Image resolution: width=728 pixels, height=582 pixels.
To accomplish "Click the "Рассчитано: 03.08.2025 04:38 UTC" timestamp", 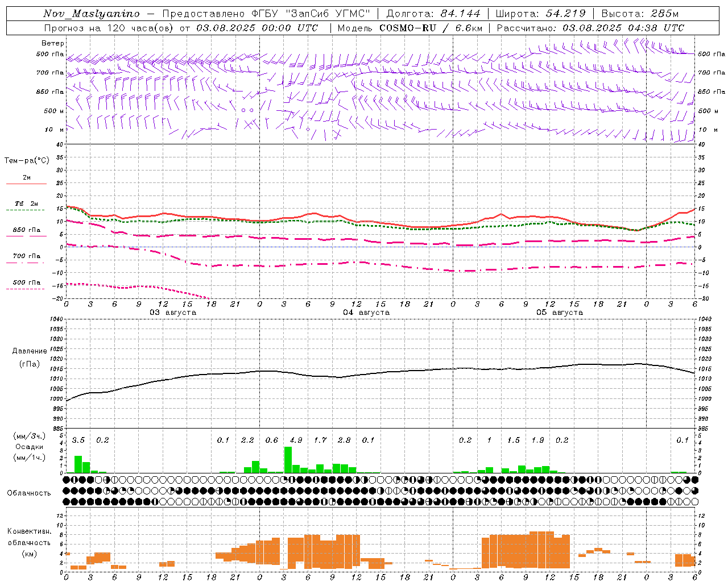I will [590, 28].
